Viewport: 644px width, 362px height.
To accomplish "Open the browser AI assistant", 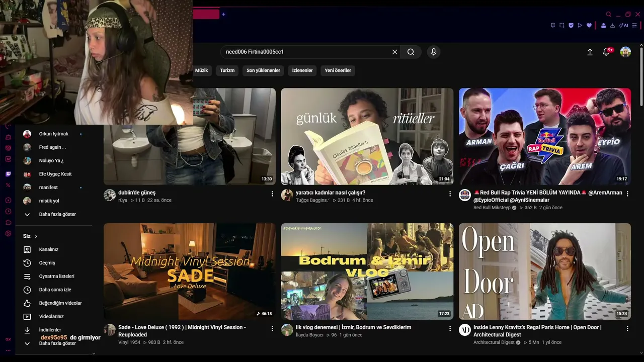I will coord(624,25).
